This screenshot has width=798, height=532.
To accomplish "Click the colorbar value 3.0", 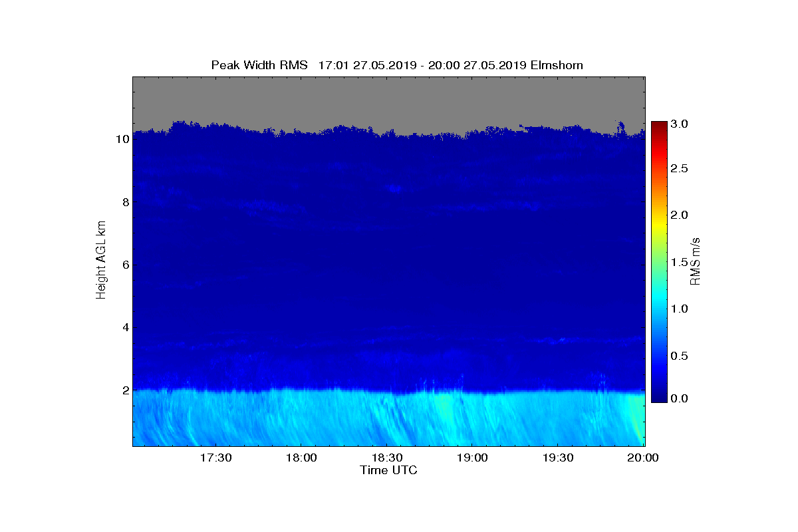I will point(680,124).
